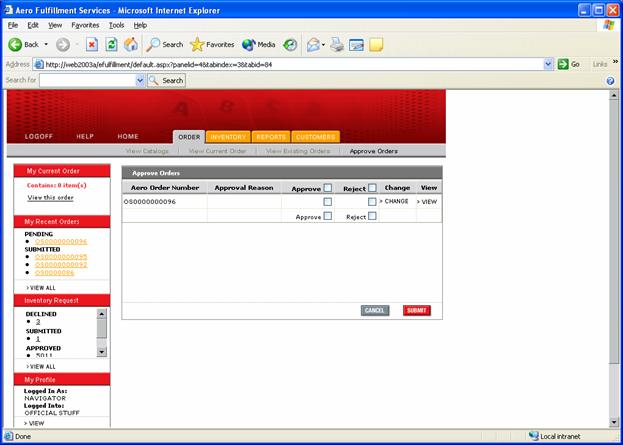Open the Media panel

click(258, 45)
